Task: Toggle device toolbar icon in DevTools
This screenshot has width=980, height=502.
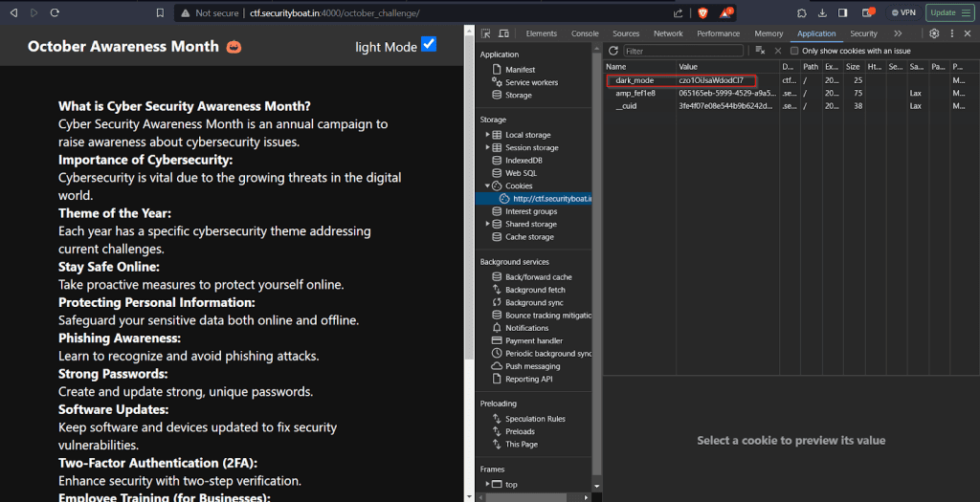Action: point(503,33)
